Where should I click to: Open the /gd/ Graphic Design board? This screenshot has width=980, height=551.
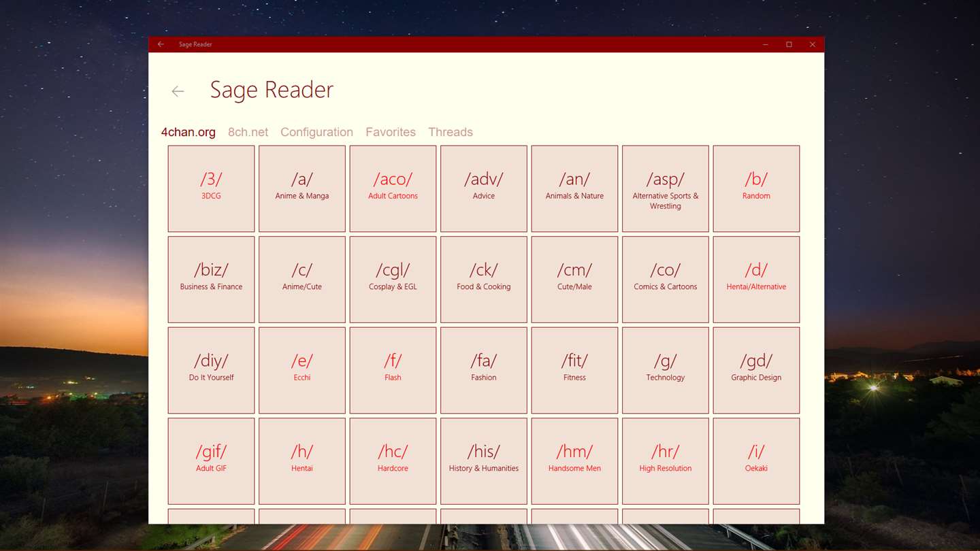[x=756, y=370]
